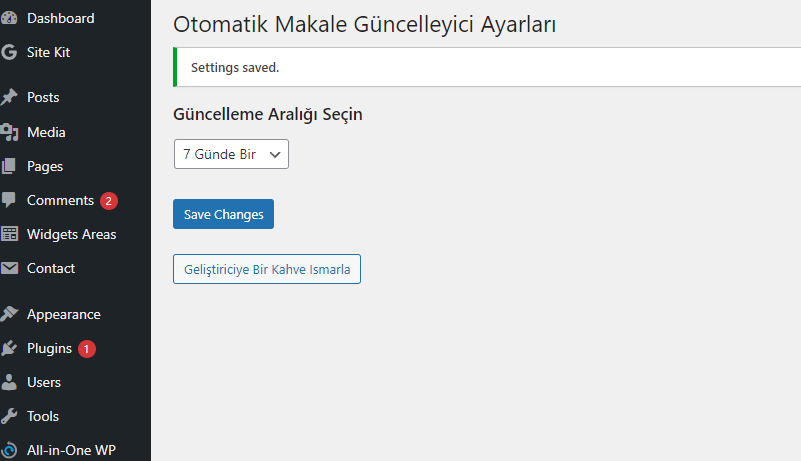Click the Plugins plug icon
The height and width of the screenshot is (461, 801).
click(x=9, y=348)
